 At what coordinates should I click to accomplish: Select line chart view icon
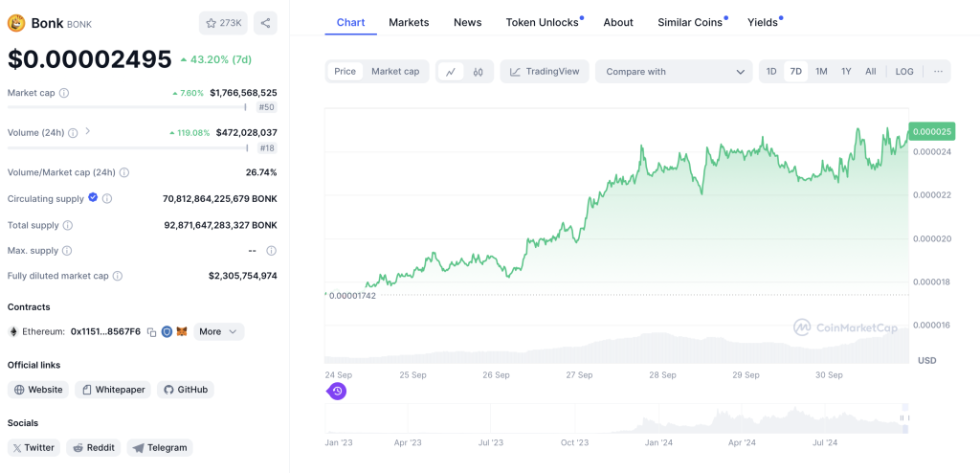[451, 72]
